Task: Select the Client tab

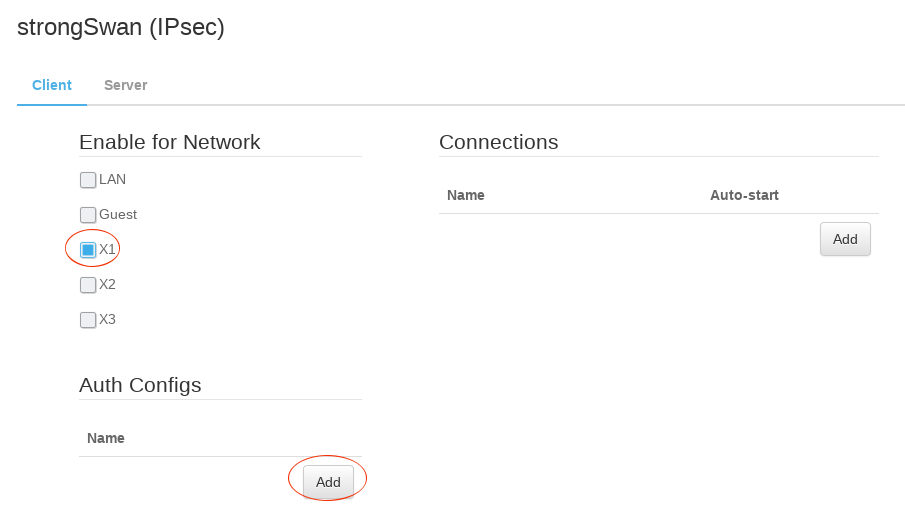Action: click(x=52, y=85)
